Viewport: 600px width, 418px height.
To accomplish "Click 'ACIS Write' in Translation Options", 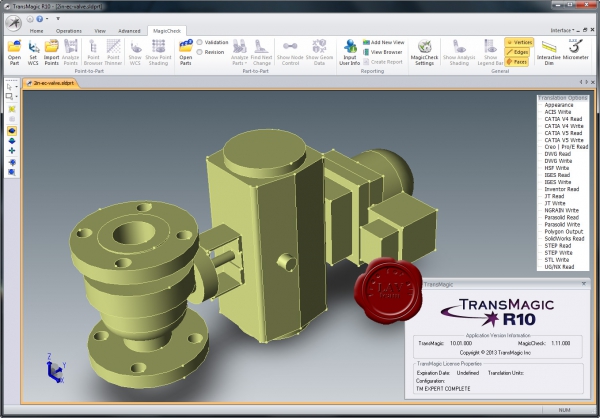I will coord(558,112).
